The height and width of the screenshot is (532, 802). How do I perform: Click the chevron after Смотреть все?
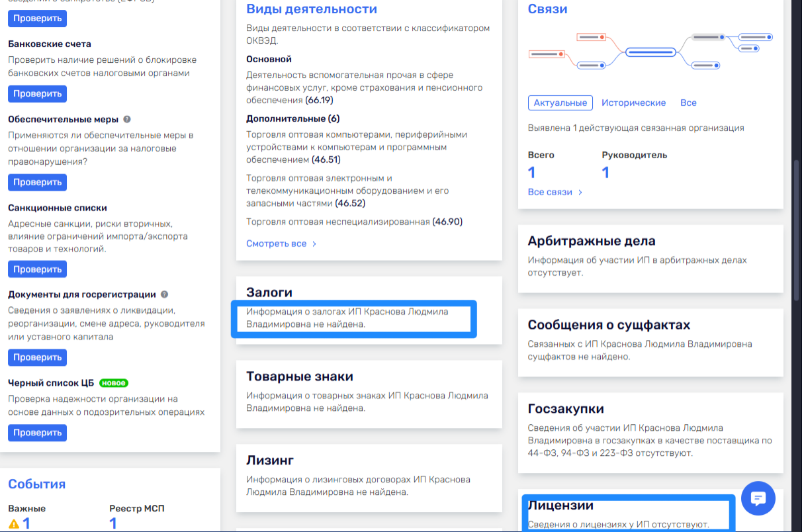pyautogui.click(x=314, y=244)
